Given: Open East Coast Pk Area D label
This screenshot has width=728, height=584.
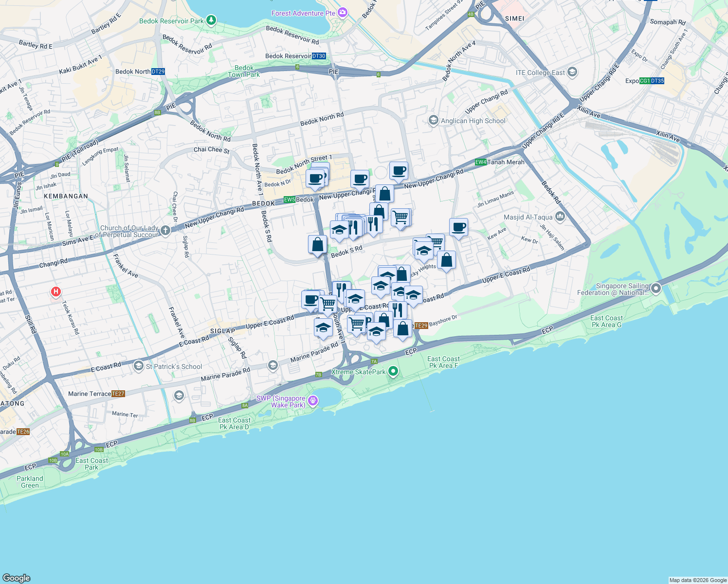Looking at the screenshot, I should point(234,423).
